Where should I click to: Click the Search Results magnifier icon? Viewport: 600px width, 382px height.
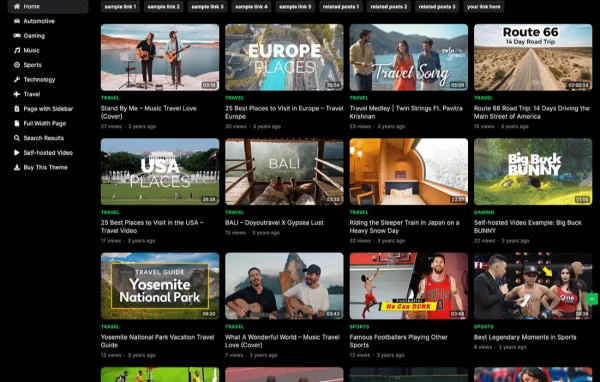(x=17, y=138)
